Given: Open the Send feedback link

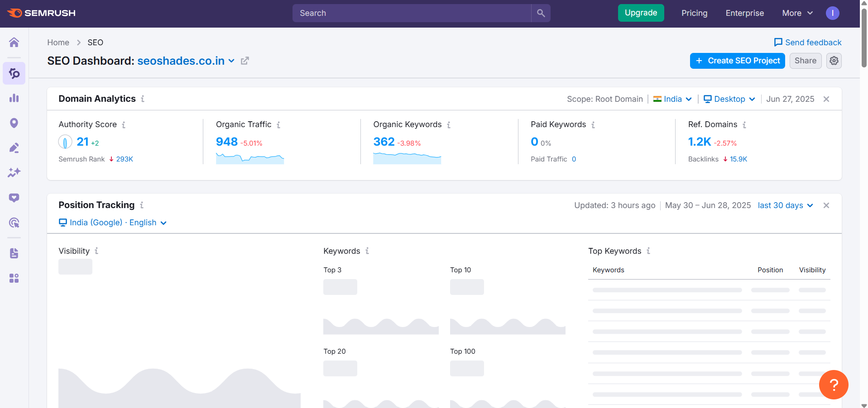Looking at the screenshot, I should tap(808, 43).
